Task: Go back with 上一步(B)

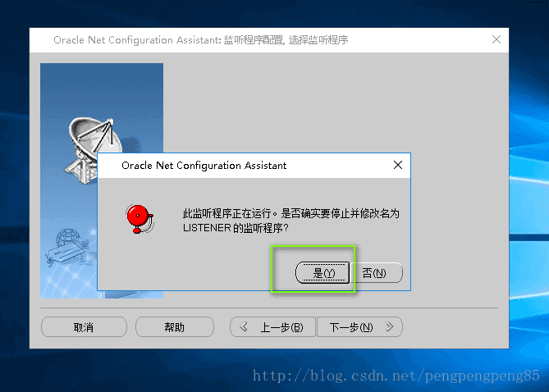Action: 272,327
